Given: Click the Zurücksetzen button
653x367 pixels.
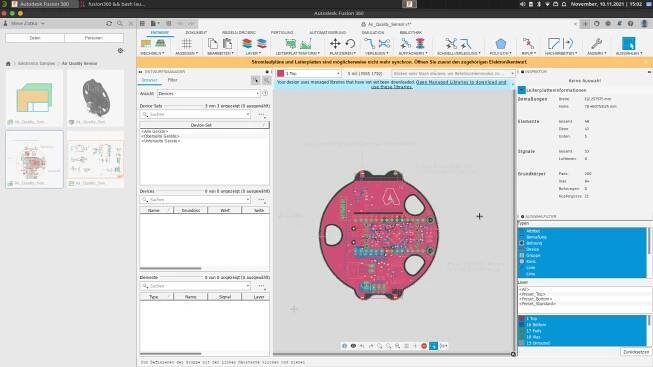Looking at the screenshot, I should (636, 352).
